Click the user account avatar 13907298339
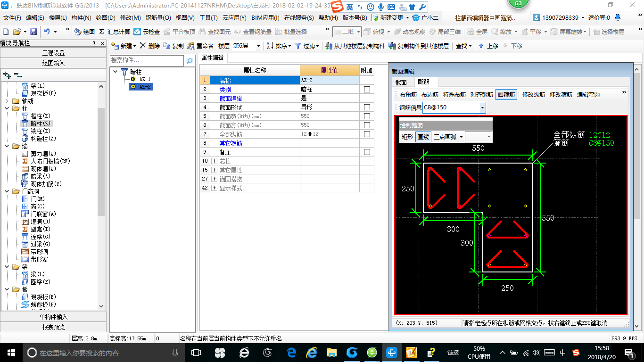Viewport: 644px width, 362px height. [537, 17]
